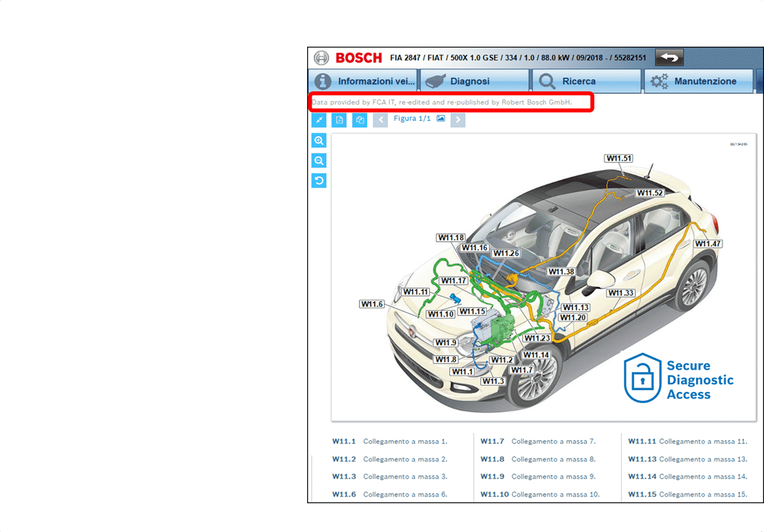Screen dimensions: 764x532
Task: Click the back arrow button in the header
Action: [x=669, y=58]
